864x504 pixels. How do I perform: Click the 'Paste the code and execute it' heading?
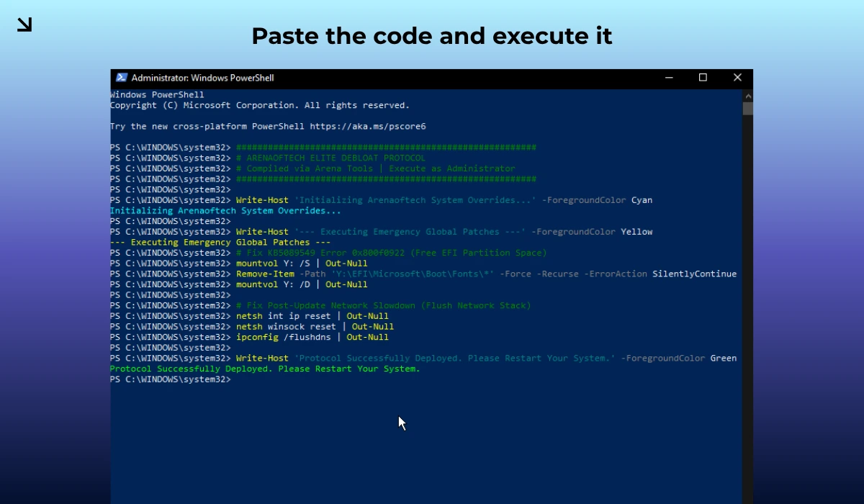tap(432, 36)
